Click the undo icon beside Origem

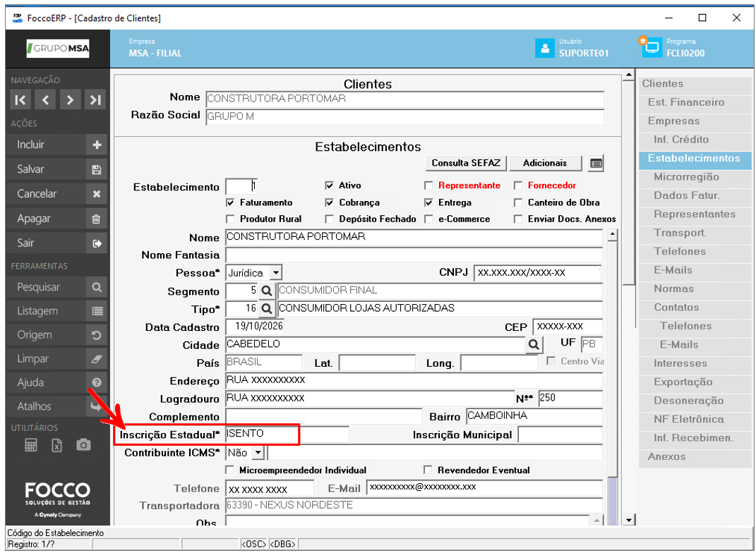point(97,335)
